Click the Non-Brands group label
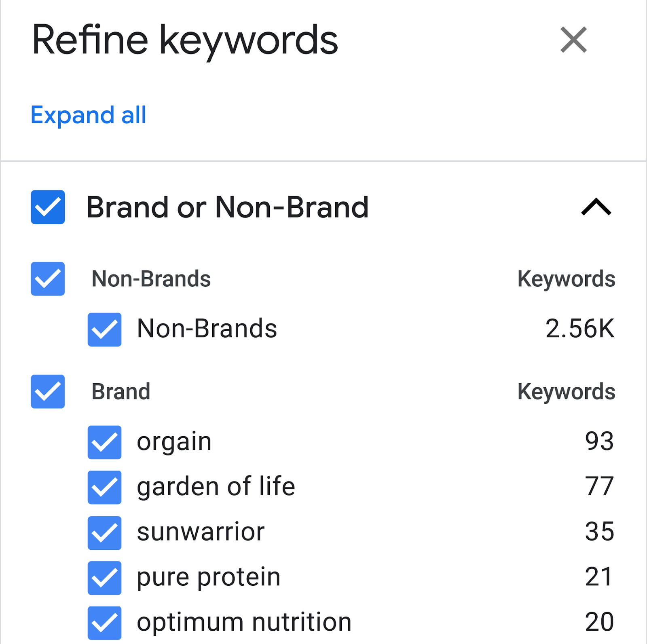This screenshot has width=647, height=644. tap(151, 278)
